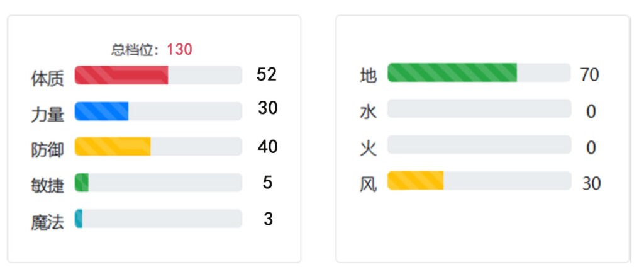Click the green 地 element bar
Screen dimensions: 644x274
point(479,72)
